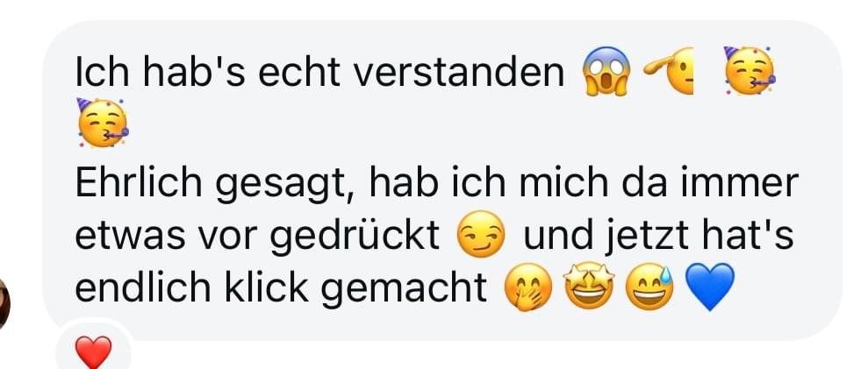Click the star-struck eyes emoji
The width and height of the screenshot is (868, 369).
coord(589,286)
